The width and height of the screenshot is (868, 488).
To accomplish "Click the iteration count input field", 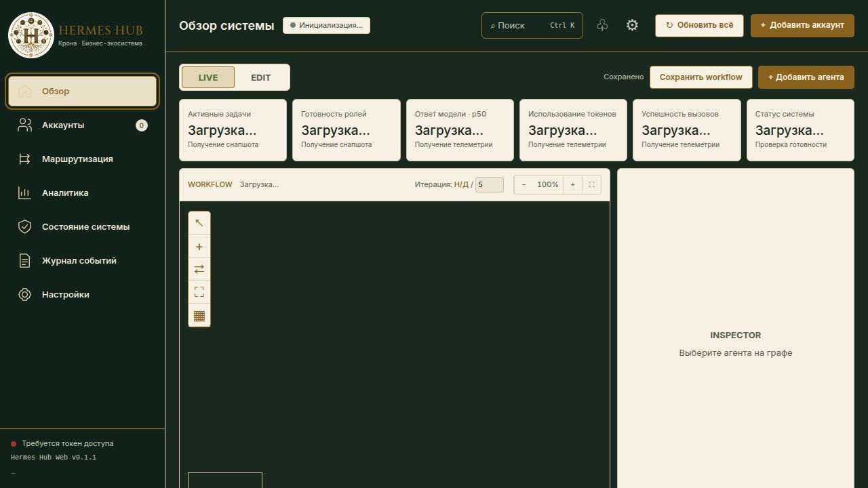I will point(490,184).
